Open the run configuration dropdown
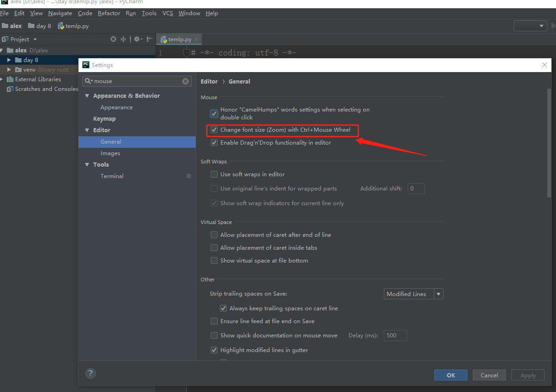 [x=530, y=26]
